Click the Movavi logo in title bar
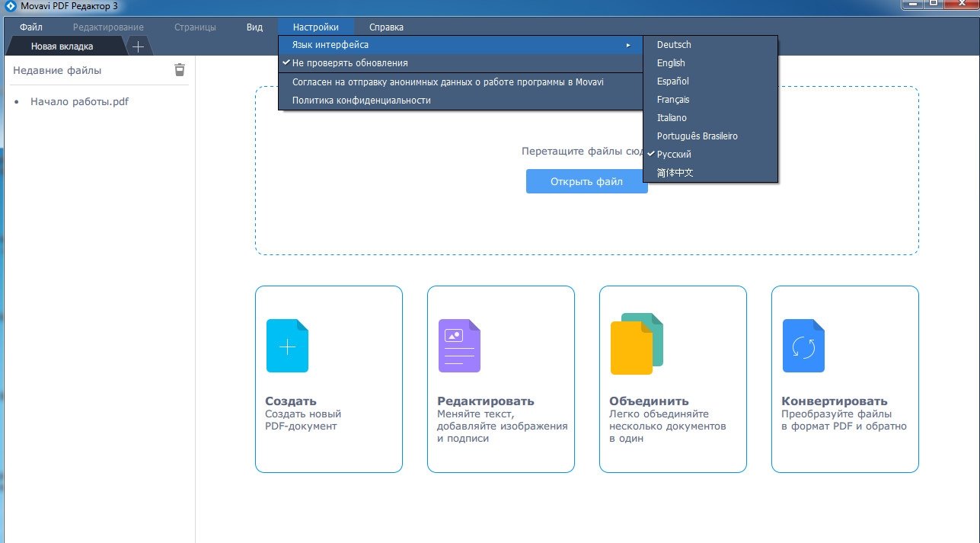The height and width of the screenshot is (543, 980). point(11,7)
